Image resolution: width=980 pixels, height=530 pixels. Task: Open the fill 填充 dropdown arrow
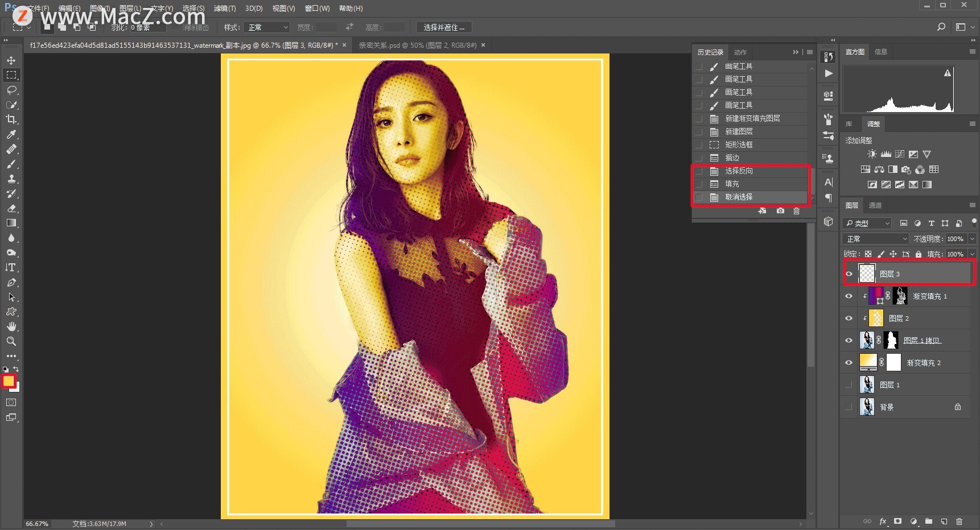tap(972, 254)
